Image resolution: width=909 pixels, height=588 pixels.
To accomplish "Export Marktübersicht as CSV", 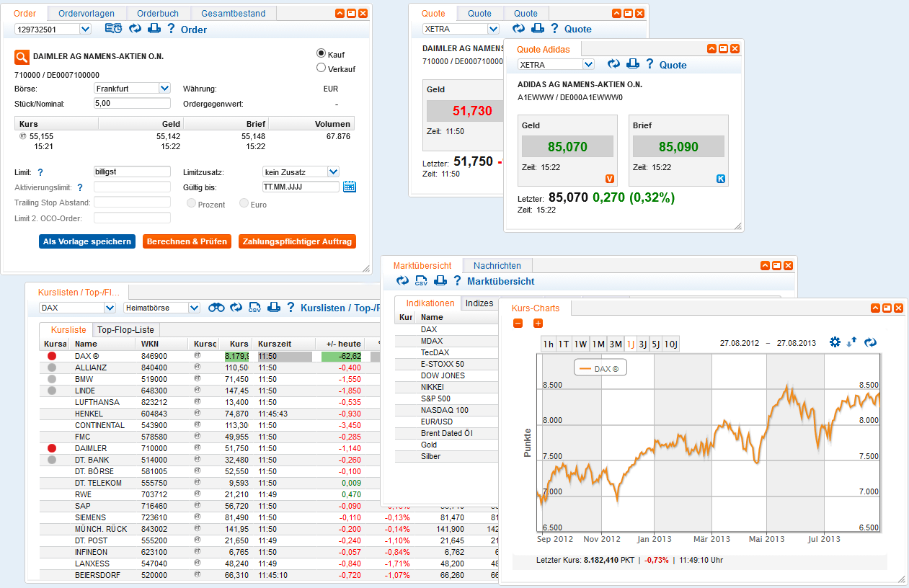I will click(421, 281).
